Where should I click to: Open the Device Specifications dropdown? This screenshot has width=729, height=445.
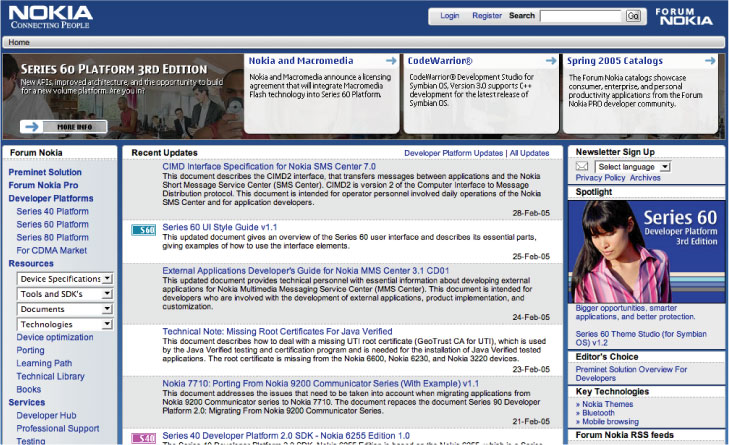tap(106, 279)
